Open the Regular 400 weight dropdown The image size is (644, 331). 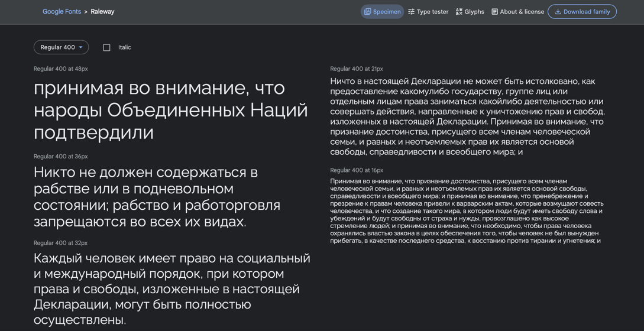(58, 47)
